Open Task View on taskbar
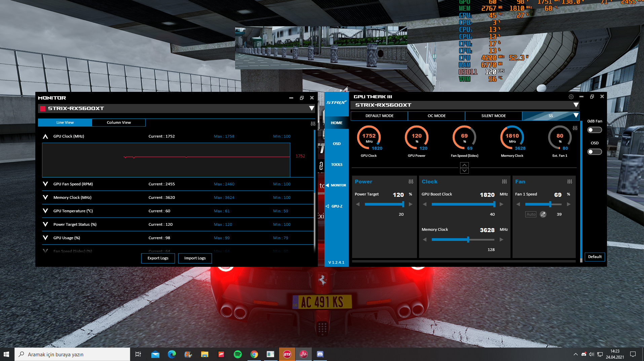The image size is (644, 361). pyautogui.click(x=138, y=354)
